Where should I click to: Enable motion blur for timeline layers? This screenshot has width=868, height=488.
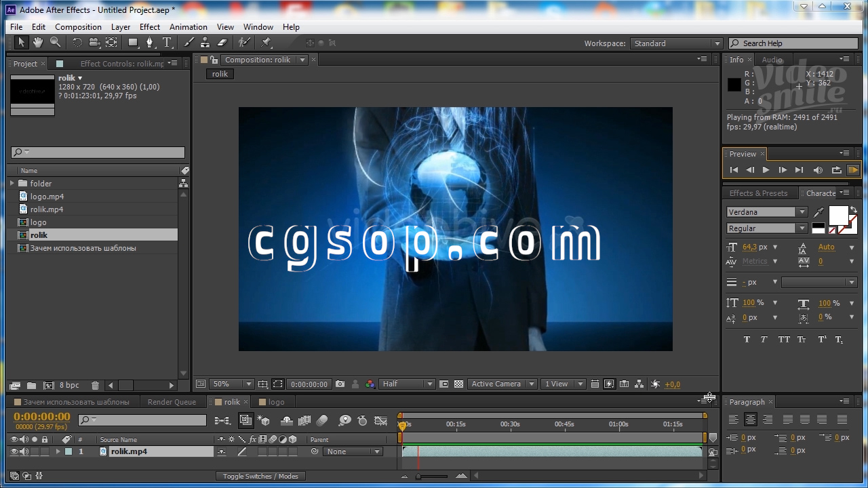(321, 421)
